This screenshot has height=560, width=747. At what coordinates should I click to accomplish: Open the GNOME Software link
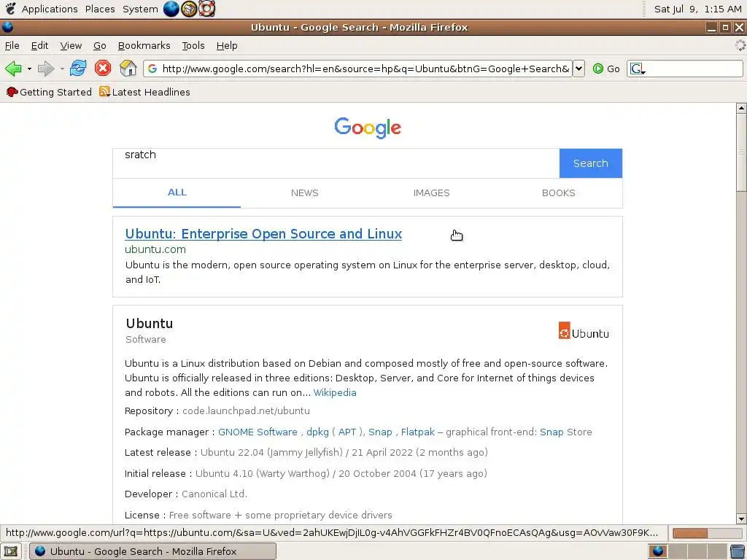(258, 432)
